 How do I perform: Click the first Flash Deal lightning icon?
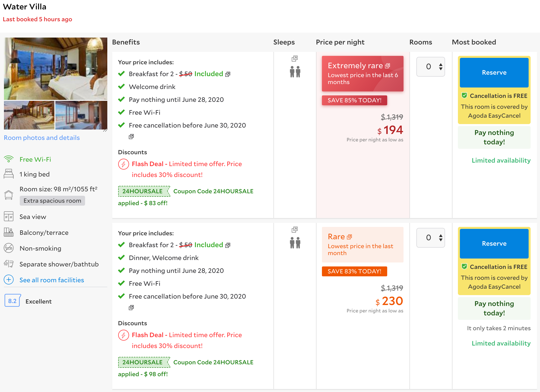point(123,164)
